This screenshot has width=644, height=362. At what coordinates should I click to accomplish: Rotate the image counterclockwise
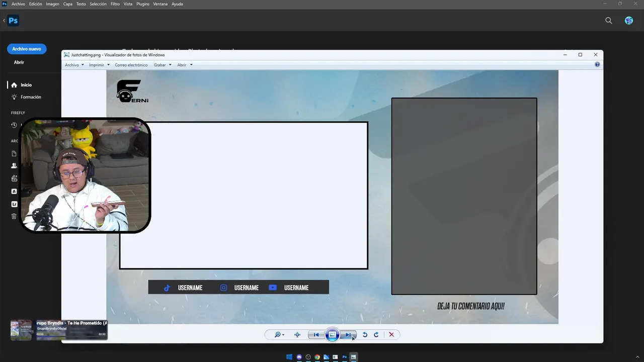click(x=365, y=335)
